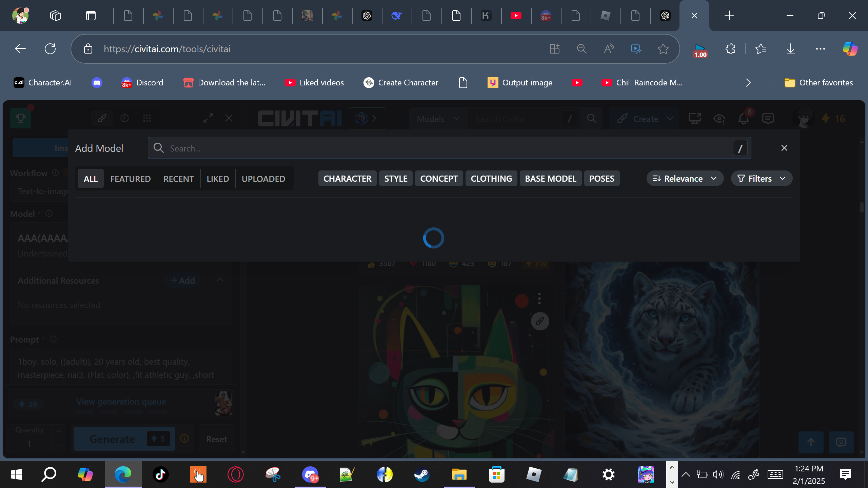Expand the Filters dropdown
This screenshot has height=488, width=868.
tap(761, 179)
